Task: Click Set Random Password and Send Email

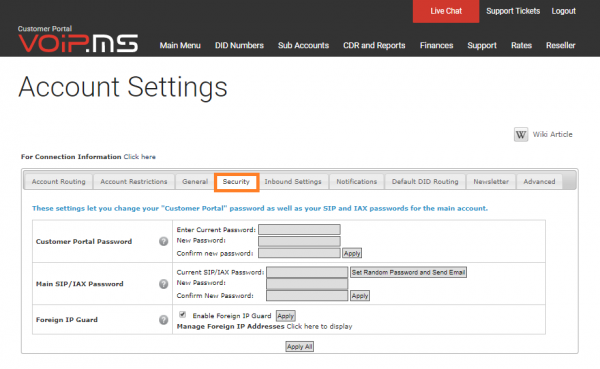Action: point(408,273)
